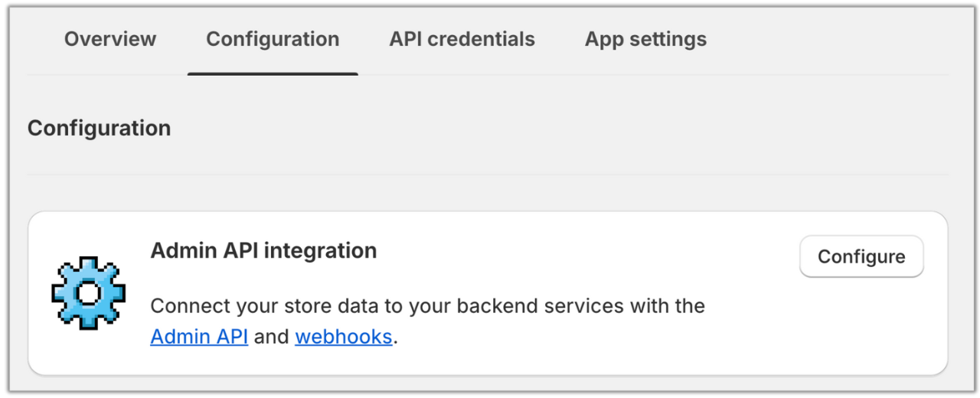Click the pixelated gear integration icon
The width and height of the screenshot is (980, 398).
tap(88, 292)
